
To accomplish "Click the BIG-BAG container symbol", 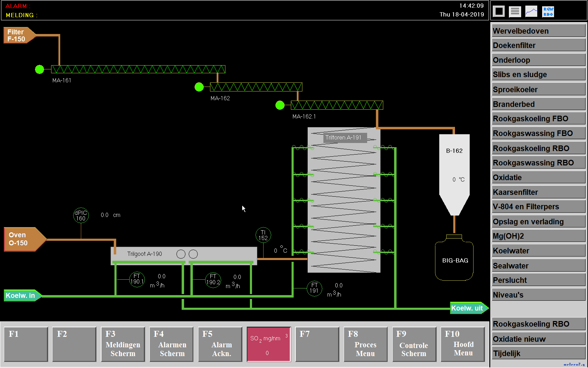I will click(454, 259).
